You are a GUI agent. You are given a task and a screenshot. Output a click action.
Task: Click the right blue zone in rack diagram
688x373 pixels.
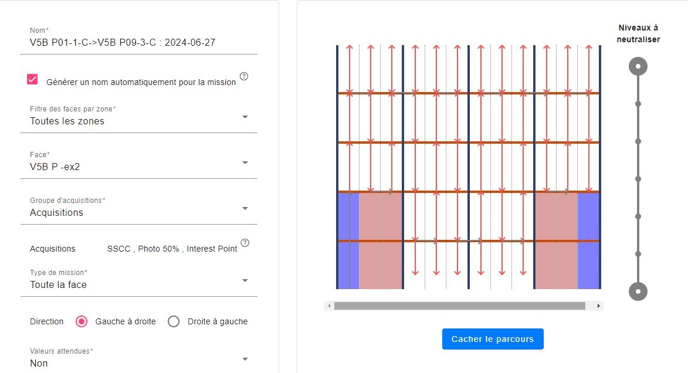(588, 240)
